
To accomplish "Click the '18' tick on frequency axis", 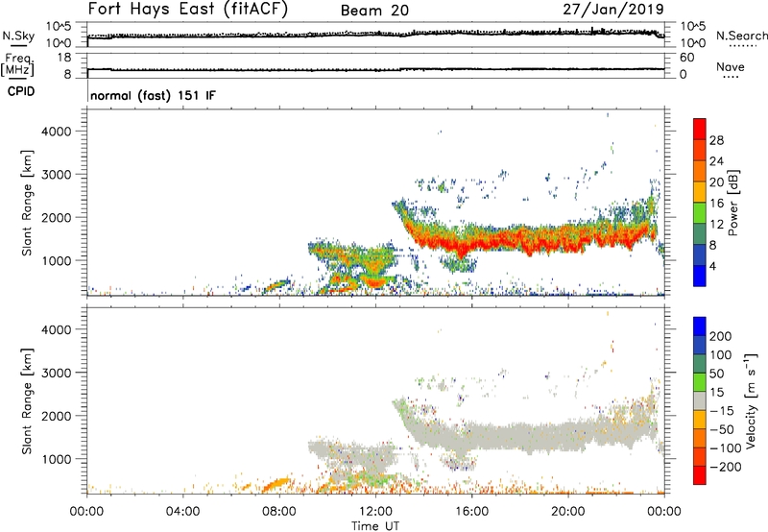I will 64,58.
